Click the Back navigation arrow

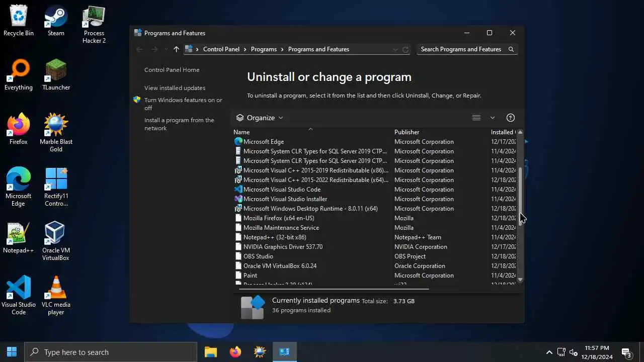pyautogui.click(x=139, y=49)
